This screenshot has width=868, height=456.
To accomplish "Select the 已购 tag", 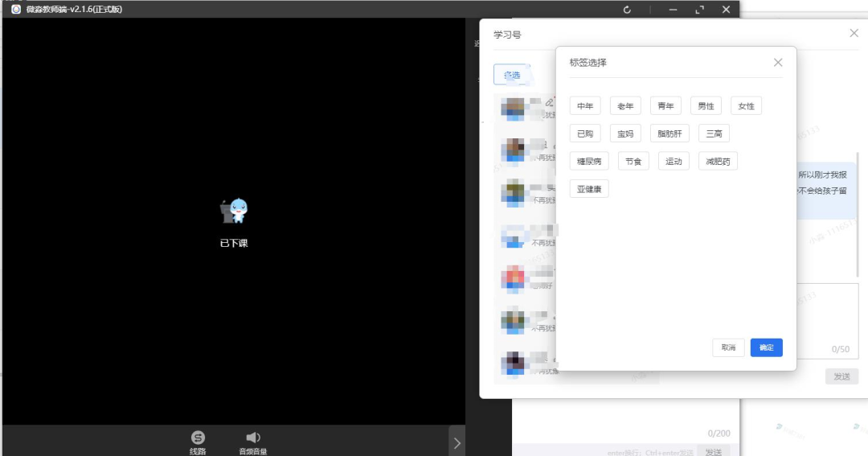I will point(585,134).
